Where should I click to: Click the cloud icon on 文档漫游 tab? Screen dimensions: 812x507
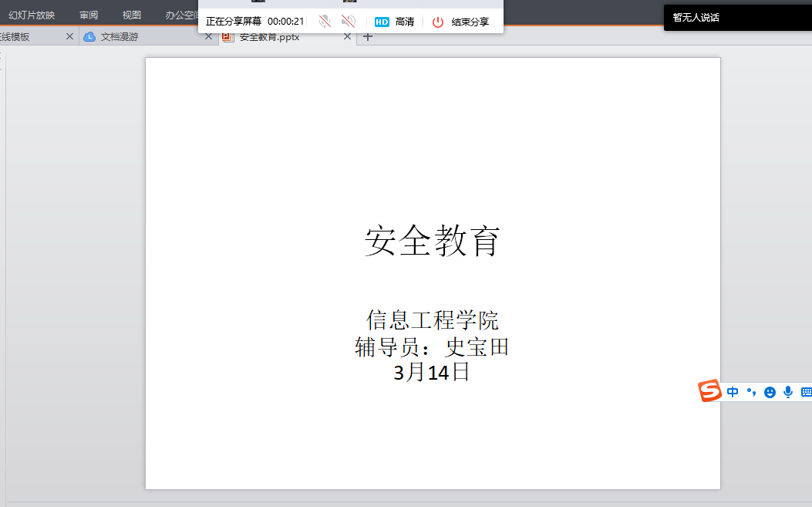[x=89, y=37]
